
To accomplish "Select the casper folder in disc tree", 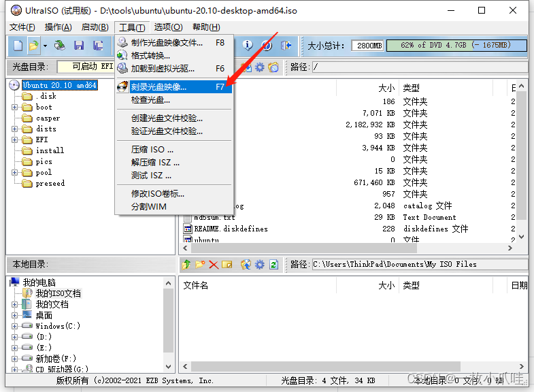I will 48,118.
